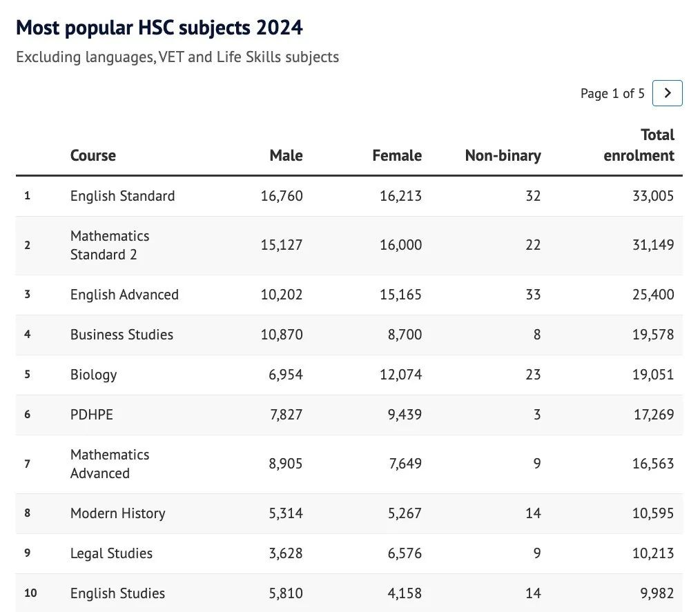Viewport: 700px width, 612px height.
Task: Sort by Total enrolment header
Action: (x=639, y=146)
